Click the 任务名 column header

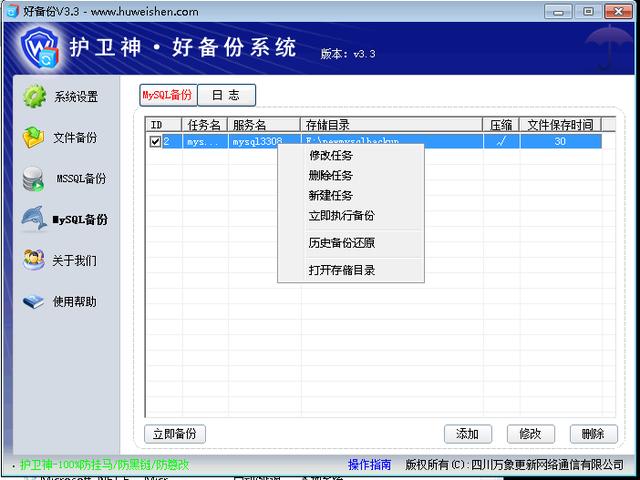pos(204,125)
